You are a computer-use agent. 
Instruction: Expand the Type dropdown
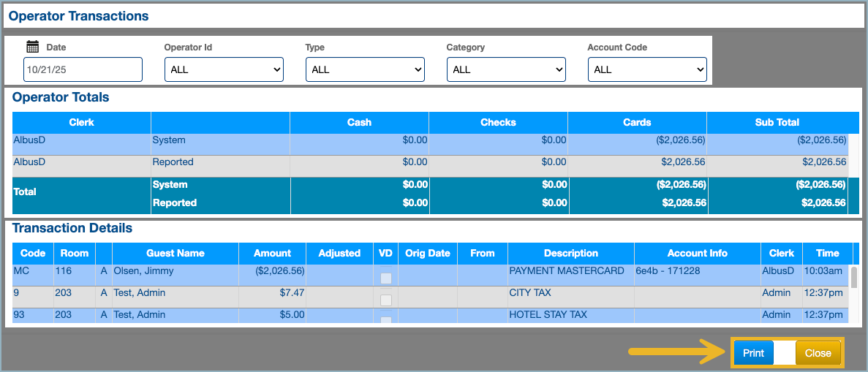pos(365,69)
